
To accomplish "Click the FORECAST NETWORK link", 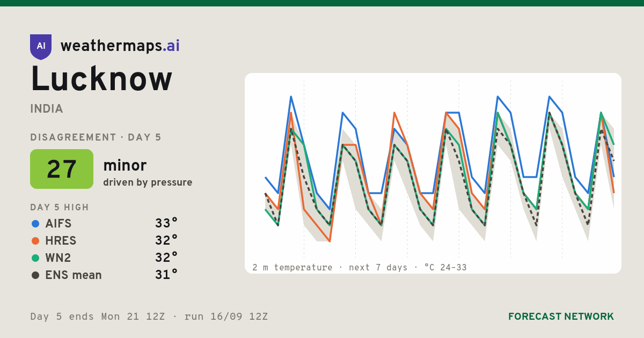I will click(561, 317).
